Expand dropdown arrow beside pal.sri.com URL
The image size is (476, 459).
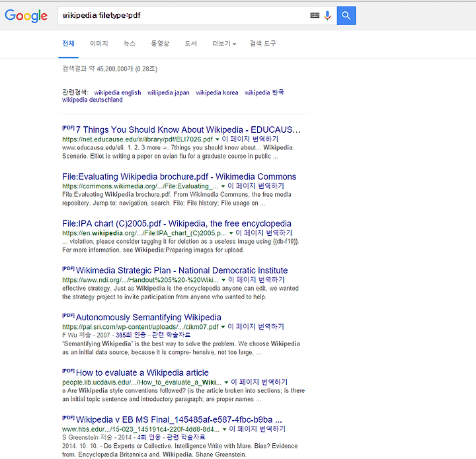point(223,327)
